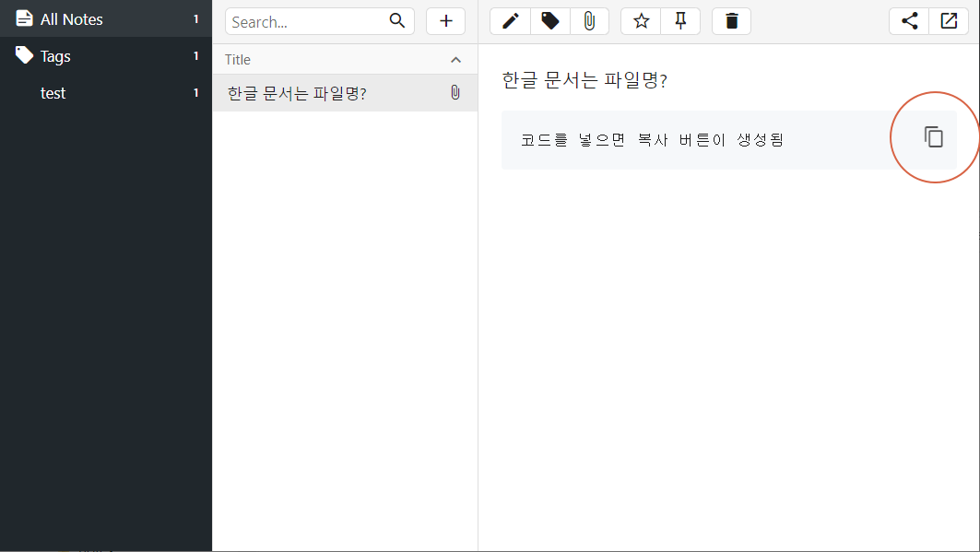Delete the note with the trash icon

click(731, 21)
